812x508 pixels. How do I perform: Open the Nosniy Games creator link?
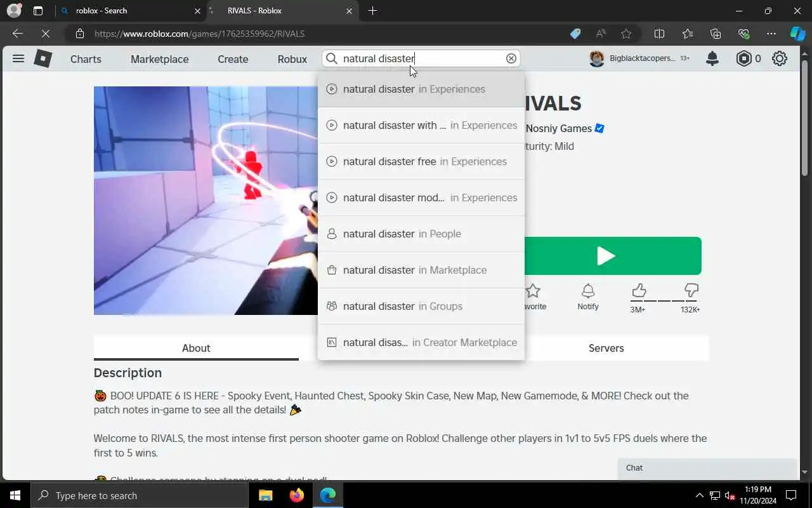click(x=559, y=128)
